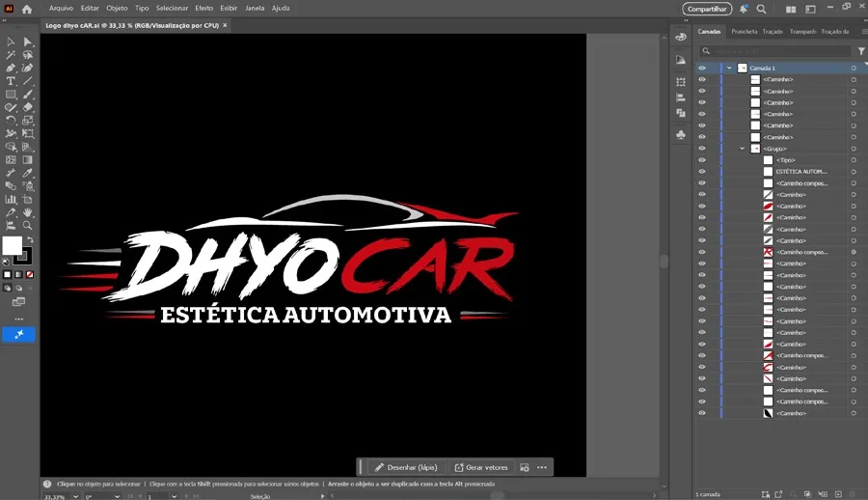
Task: Click the Compartilhar button
Action: [x=707, y=9]
